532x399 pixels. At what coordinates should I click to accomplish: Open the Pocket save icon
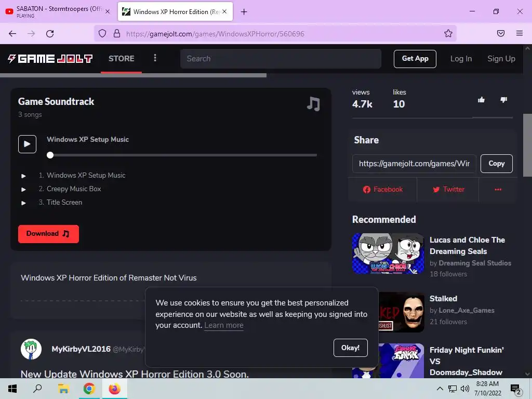point(501,33)
